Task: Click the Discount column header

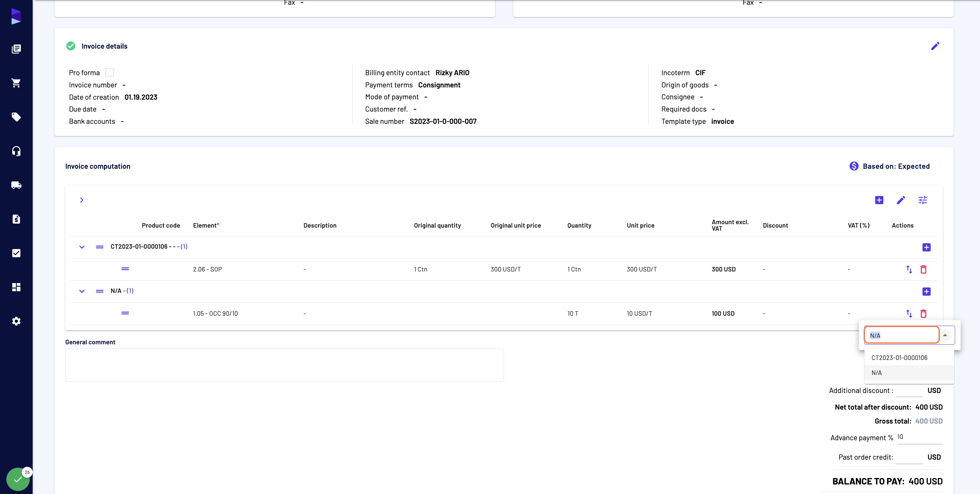Action: point(775,226)
